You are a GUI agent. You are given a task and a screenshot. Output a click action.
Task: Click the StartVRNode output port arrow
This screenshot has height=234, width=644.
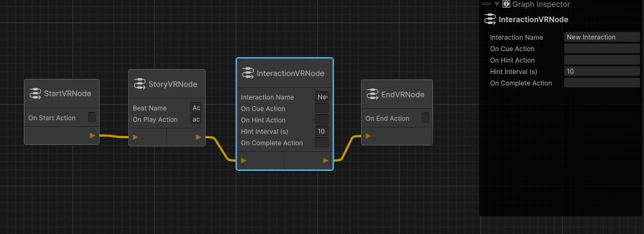(92, 136)
